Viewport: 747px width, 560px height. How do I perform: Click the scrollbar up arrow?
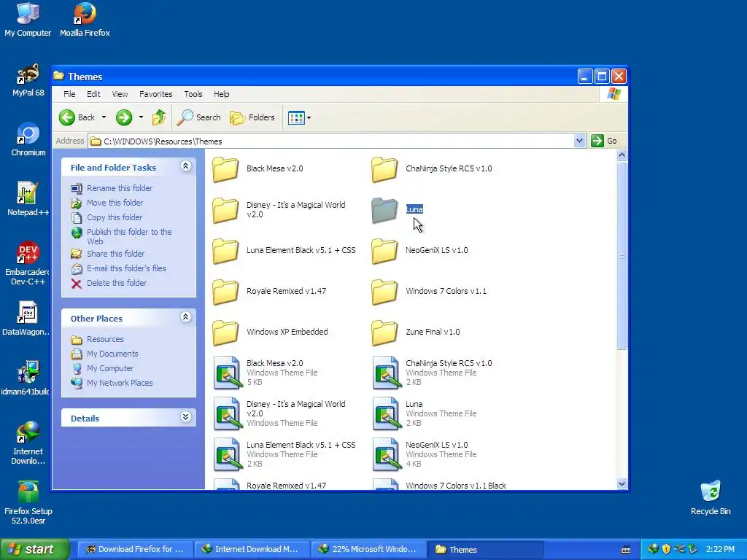622,155
